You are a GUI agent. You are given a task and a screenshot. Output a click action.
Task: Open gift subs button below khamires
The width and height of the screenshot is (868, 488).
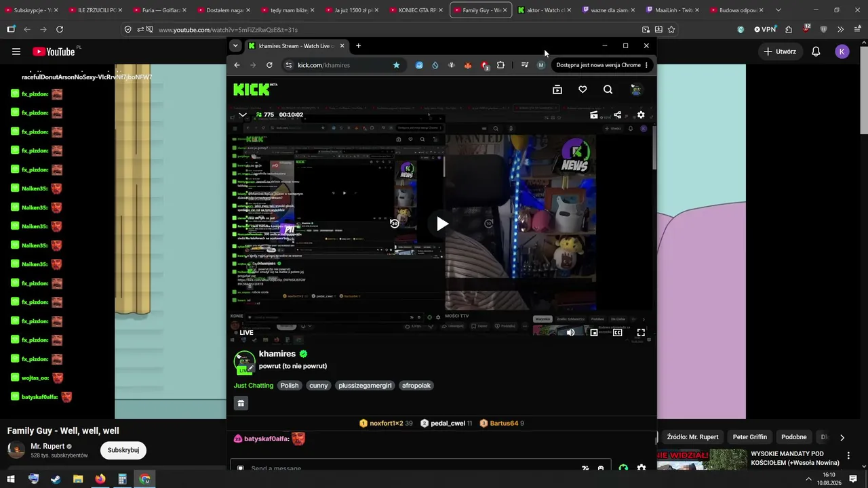pyautogui.click(x=241, y=403)
